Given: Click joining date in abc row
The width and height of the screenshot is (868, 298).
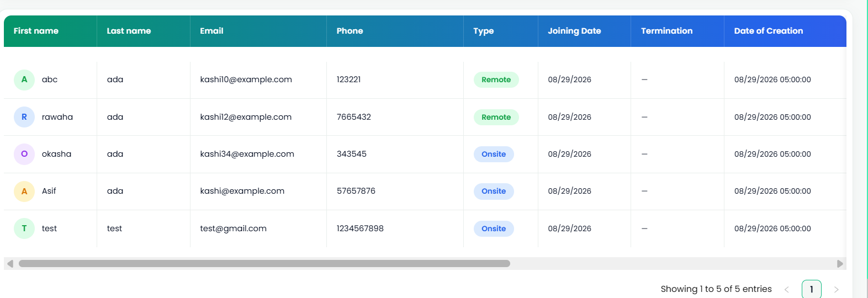Looking at the screenshot, I should [569, 79].
